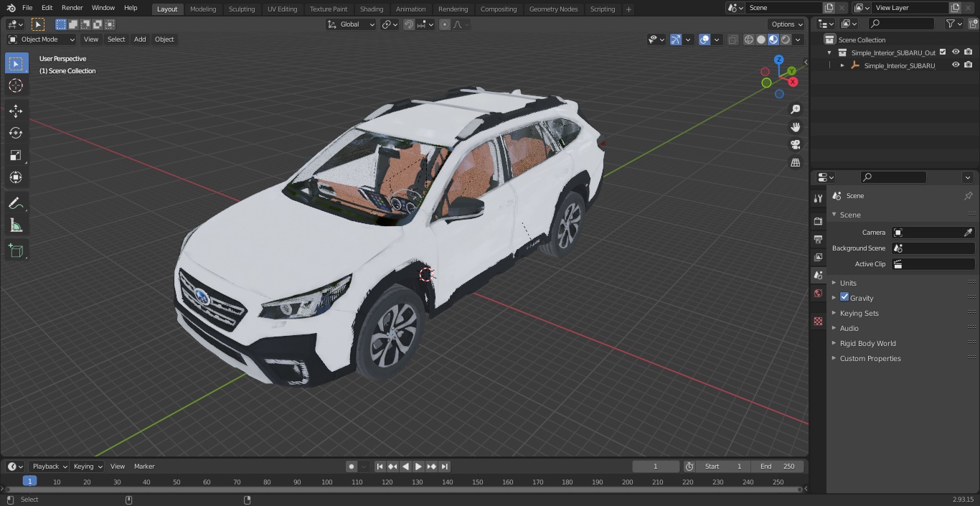Open the Object Mode dropdown
The image size is (980, 506).
[42, 39]
